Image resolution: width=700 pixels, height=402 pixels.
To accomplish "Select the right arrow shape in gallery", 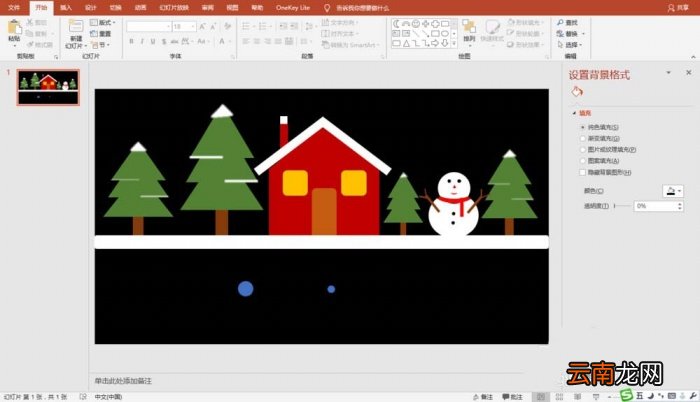I will pos(435,43).
